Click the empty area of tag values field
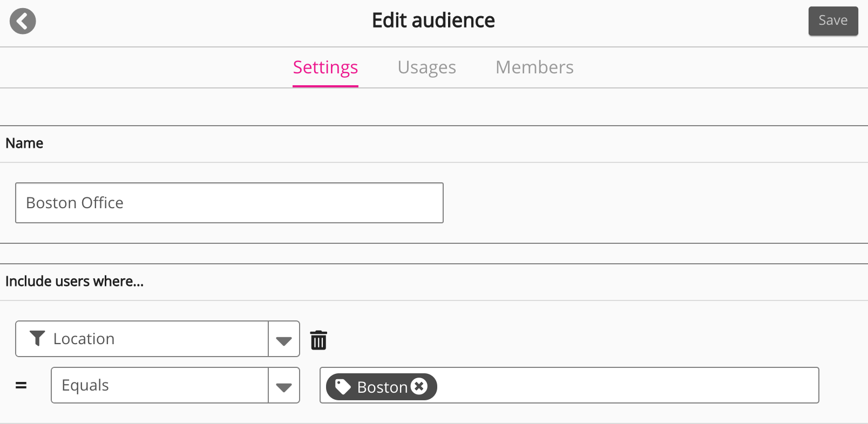Screen dimensions: 868x424 [x=626, y=385]
